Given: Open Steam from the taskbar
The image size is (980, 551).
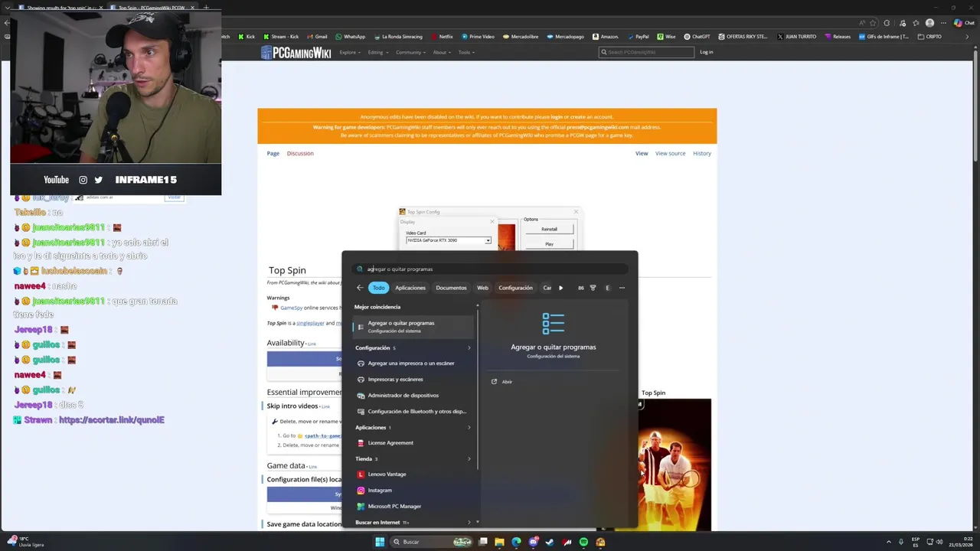Looking at the screenshot, I should [550, 542].
